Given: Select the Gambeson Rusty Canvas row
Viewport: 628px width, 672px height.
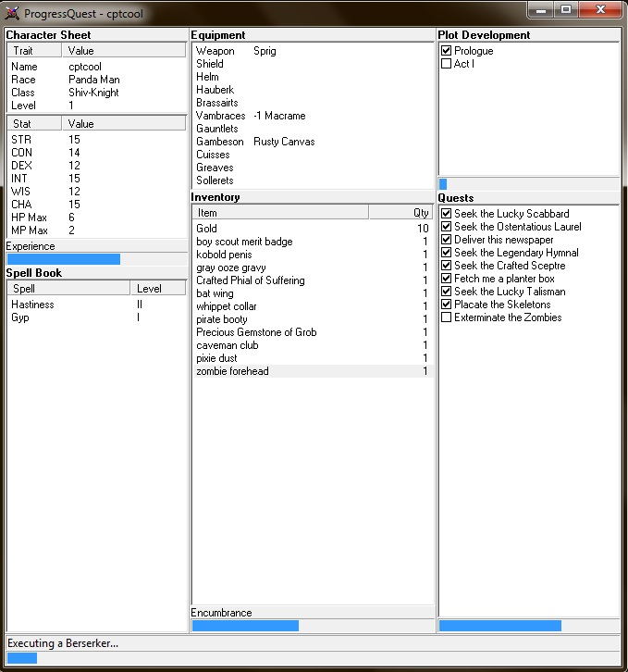Looking at the screenshot, I should pyautogui.click(x=313, y=142).
